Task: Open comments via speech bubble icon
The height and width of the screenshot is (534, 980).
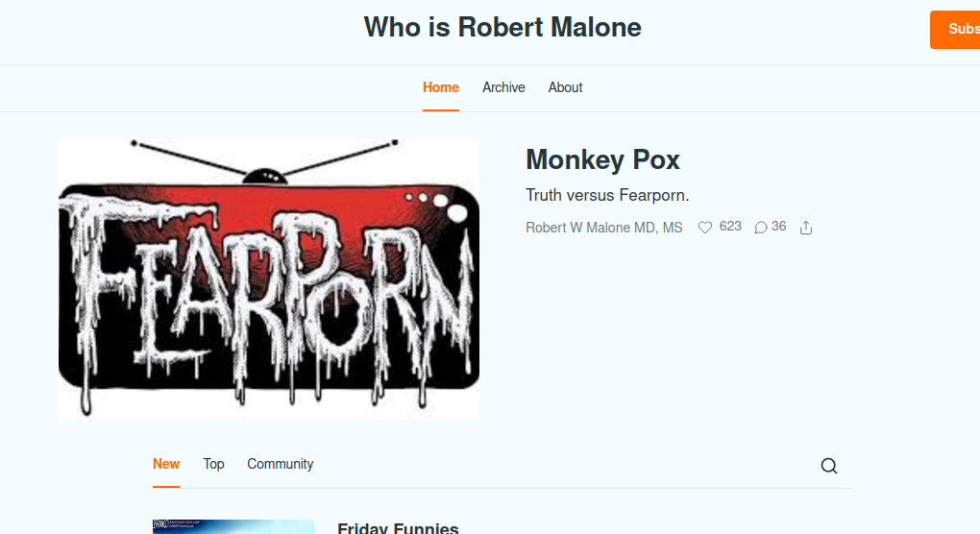Action: (x=761, y=228)
